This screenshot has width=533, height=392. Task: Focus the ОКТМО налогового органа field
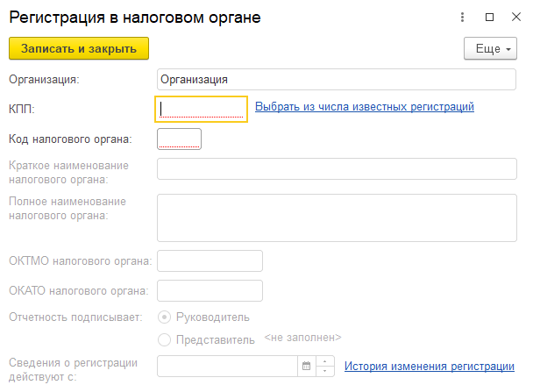point(210,260)
